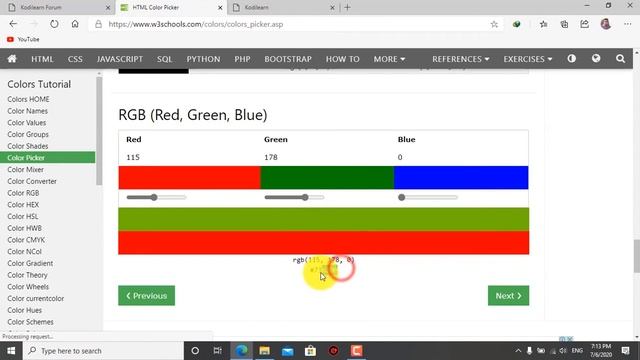
Task: Click the share page icon
Action: click(x=584, y=24)
